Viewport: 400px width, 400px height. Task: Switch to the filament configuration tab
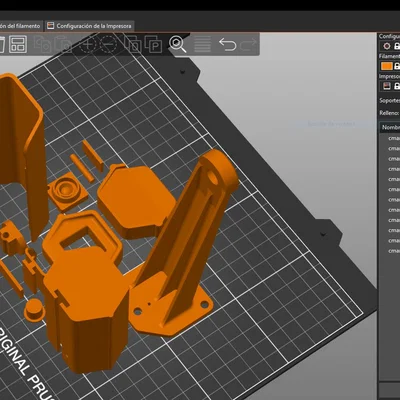(x=20, y=26)
